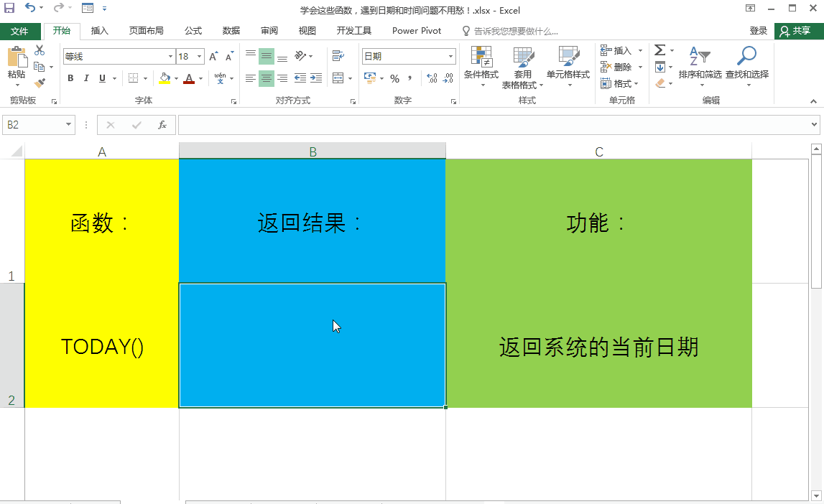Click the Paste clipboard icon
This screenshot has width=824, height=504.
(17, 57)
